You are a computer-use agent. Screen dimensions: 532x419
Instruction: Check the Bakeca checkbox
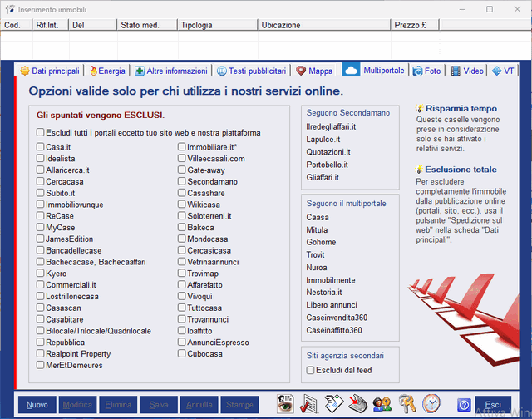181,227
